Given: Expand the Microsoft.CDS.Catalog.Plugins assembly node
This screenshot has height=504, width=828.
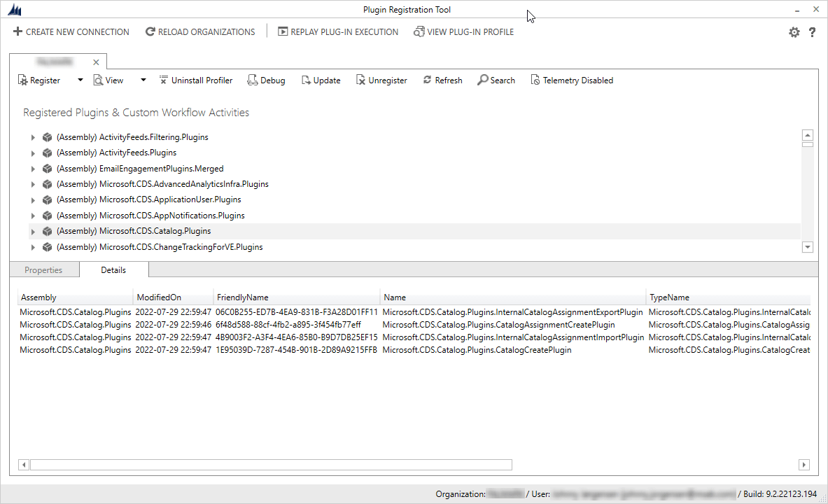Looking at the screenshot, I should (x=33, y=231).
